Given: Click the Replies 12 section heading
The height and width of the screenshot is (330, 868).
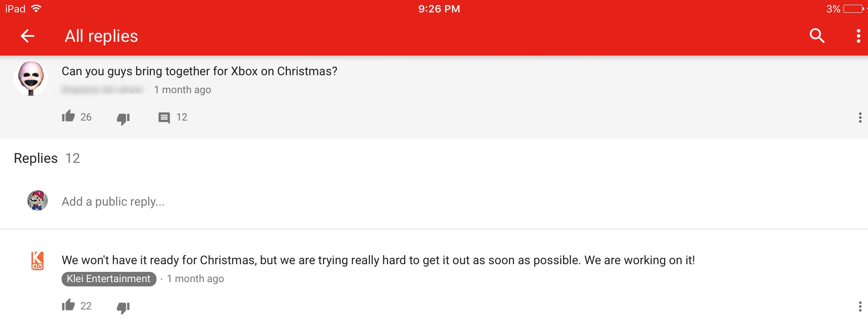Looking at the screenshot, I should [x=47, y=158].
